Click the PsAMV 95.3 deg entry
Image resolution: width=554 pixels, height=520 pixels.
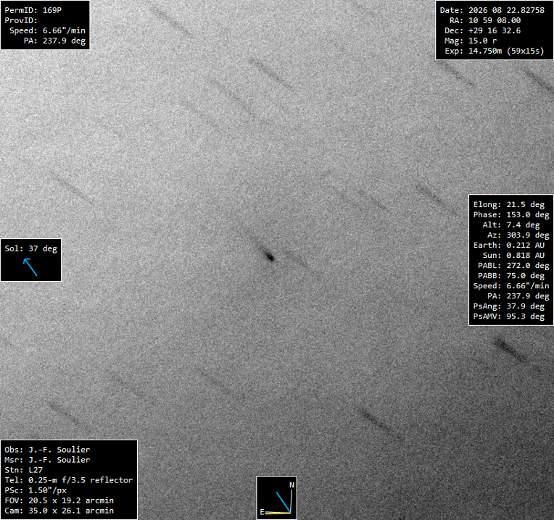coord(509,317)
